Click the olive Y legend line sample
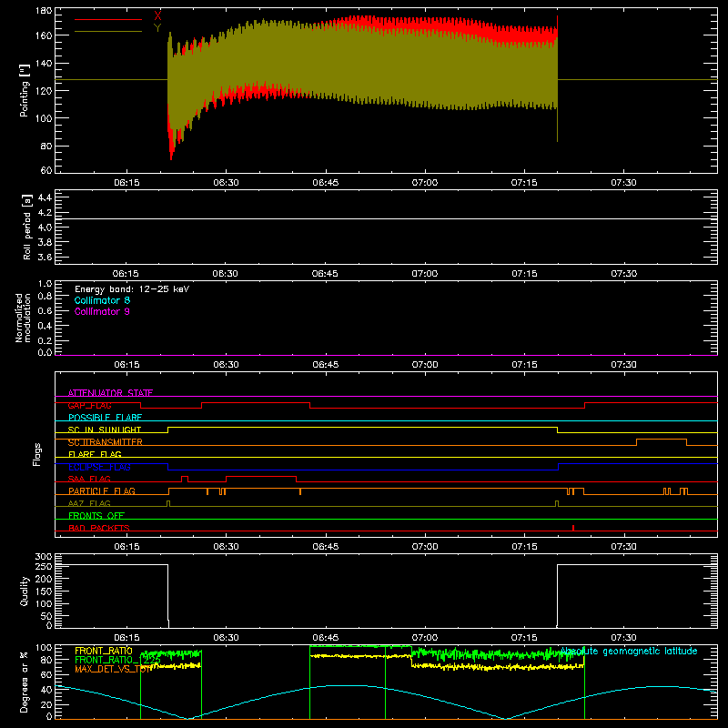 point(108,32)
